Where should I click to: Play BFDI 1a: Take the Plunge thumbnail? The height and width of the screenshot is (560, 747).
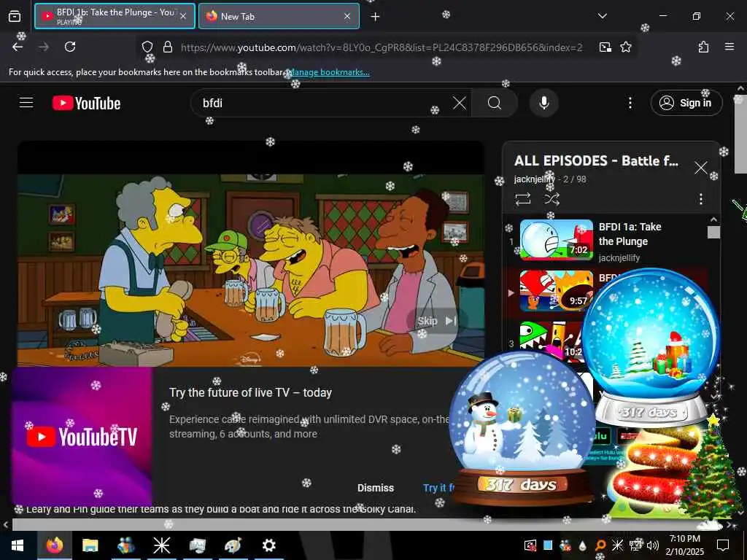[557, 239]
